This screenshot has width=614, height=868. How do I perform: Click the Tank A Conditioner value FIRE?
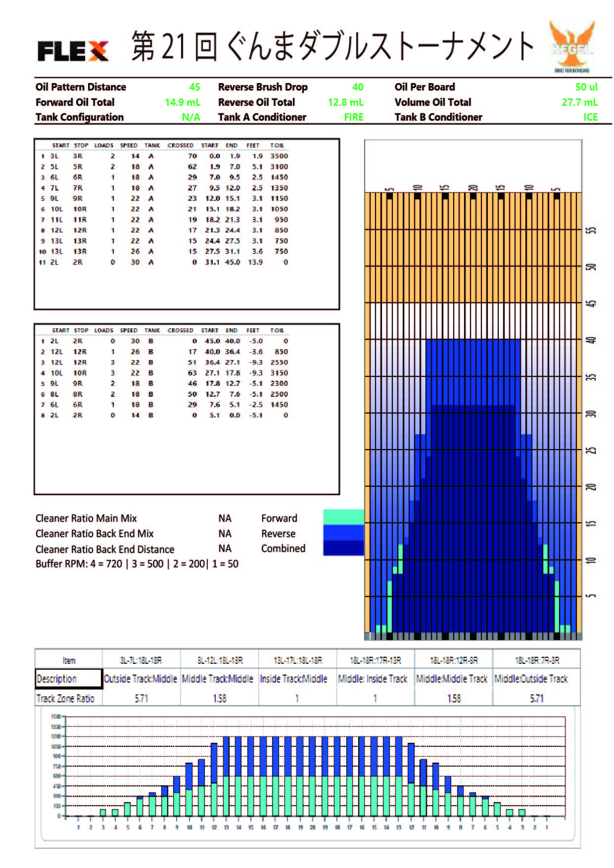(x=354, y=117)
